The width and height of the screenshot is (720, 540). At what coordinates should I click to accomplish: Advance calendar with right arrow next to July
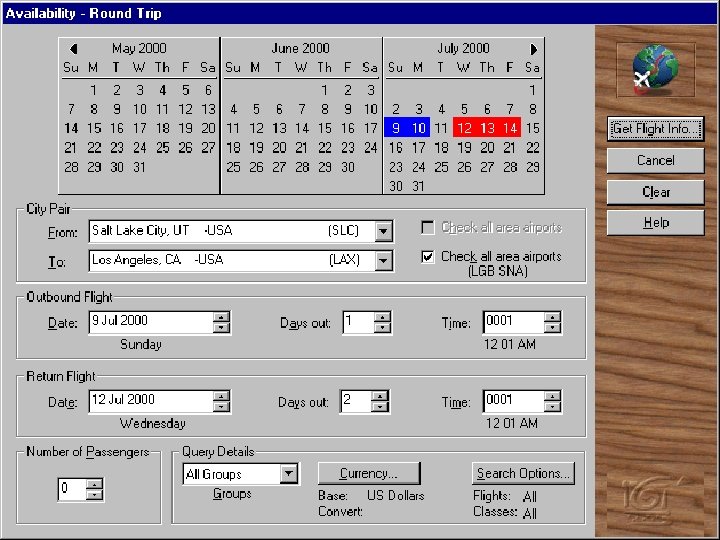tap(533, 49)
